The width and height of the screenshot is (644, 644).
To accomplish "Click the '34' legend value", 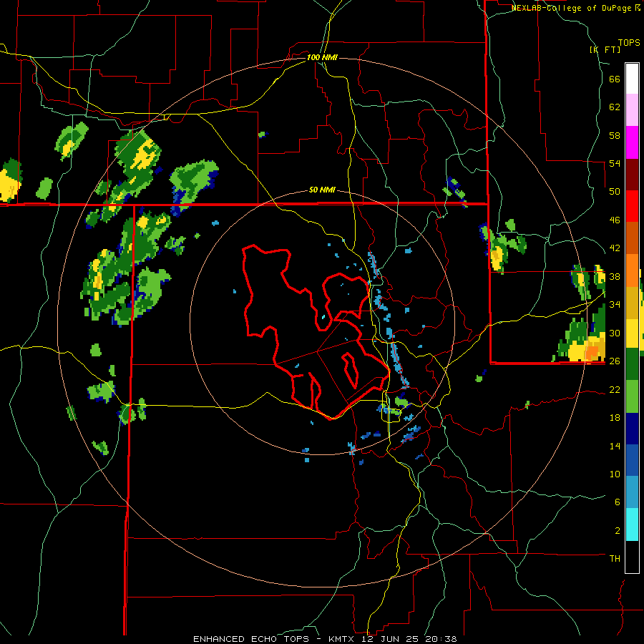I will 615,304.
